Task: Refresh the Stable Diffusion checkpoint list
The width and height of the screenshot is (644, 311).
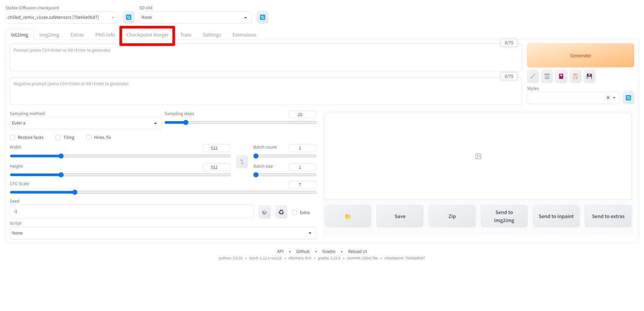Action: click(129, 17)
